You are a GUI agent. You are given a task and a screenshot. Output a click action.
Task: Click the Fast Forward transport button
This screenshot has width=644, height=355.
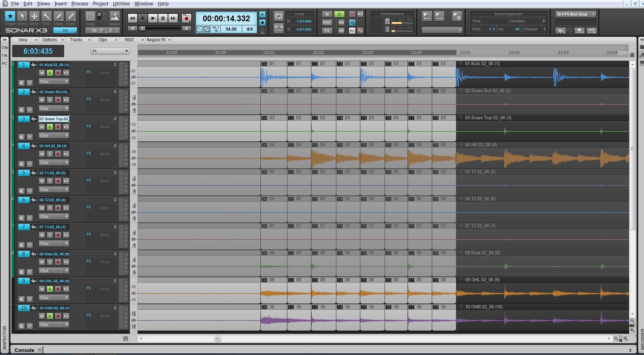pos(173,18)
